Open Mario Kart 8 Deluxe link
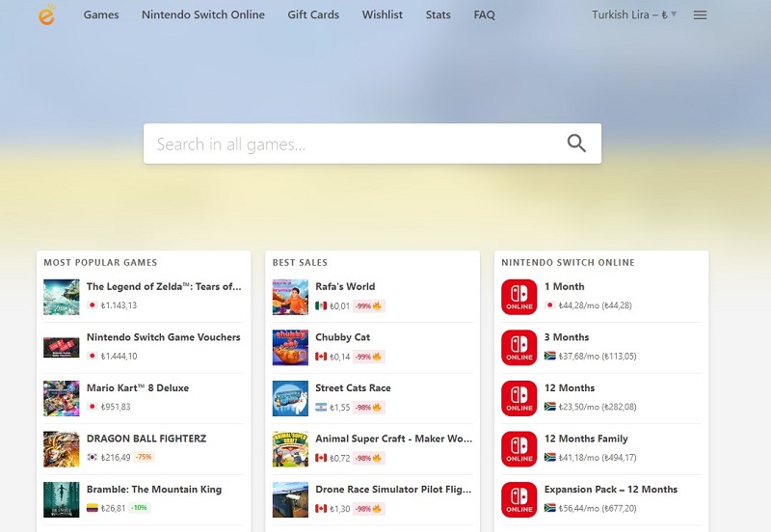 point(138,388)
